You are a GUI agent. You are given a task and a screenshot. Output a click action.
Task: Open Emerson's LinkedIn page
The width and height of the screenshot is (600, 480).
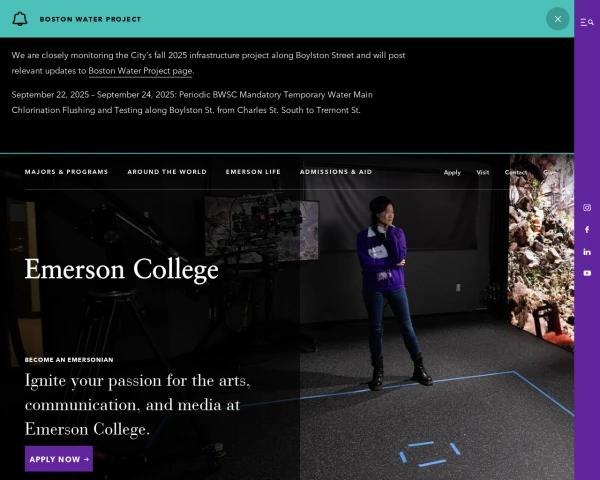click(587, 251)
